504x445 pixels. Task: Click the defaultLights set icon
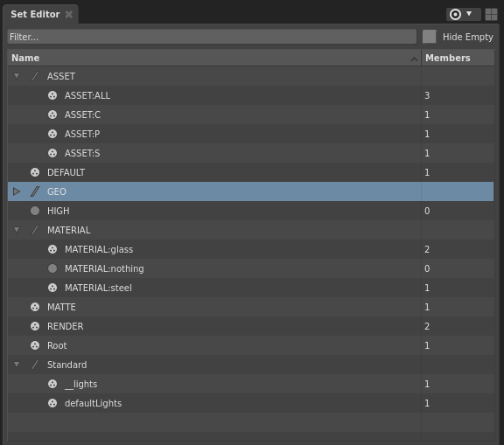pos(52,403)
